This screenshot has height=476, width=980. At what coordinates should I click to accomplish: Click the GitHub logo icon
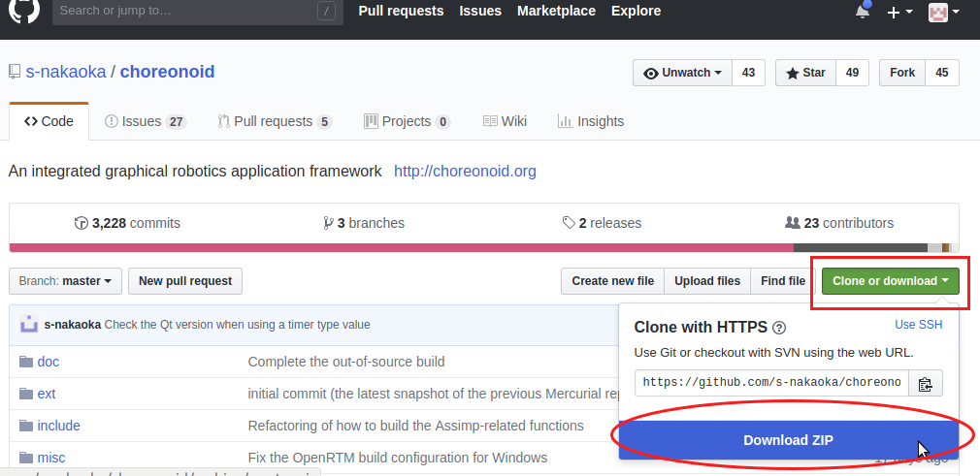(x=24, y=12)
